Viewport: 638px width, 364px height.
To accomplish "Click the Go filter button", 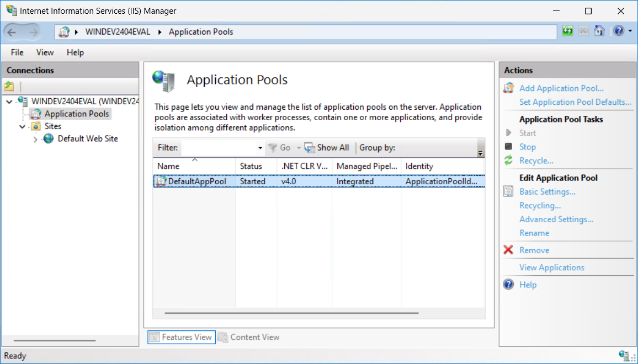I will coord(279,148).
